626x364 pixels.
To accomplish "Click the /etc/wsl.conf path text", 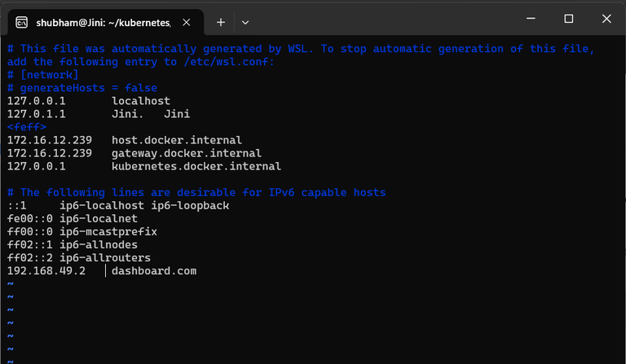I will [x=229, y=62].
